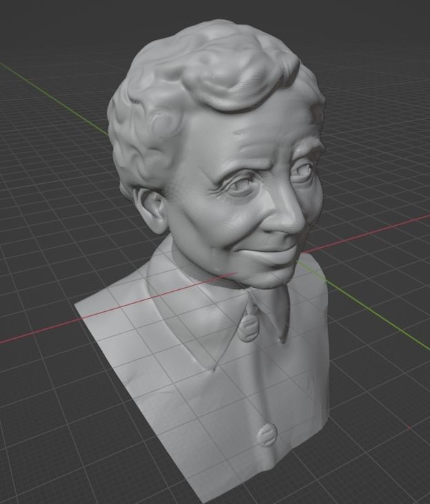Click the visible ear of the bust

point(153,211)
